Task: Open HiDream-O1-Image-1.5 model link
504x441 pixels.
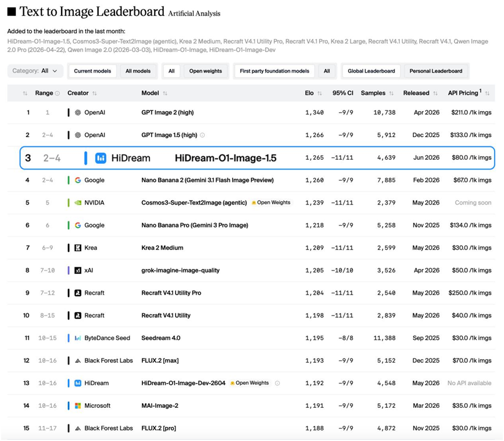Action: tap(226, 158)
